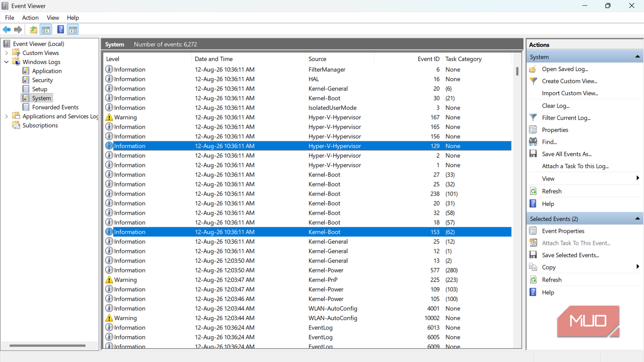This screenshot has width=644, height=362.
Task: Click the blue Help toolbar icon
Action: coord(60,30)
